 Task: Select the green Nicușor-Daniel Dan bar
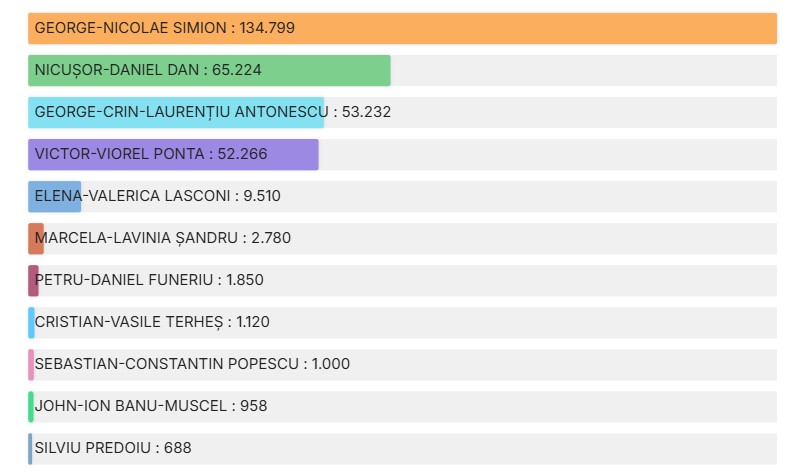pyautogui.click(x=300, y=70)
